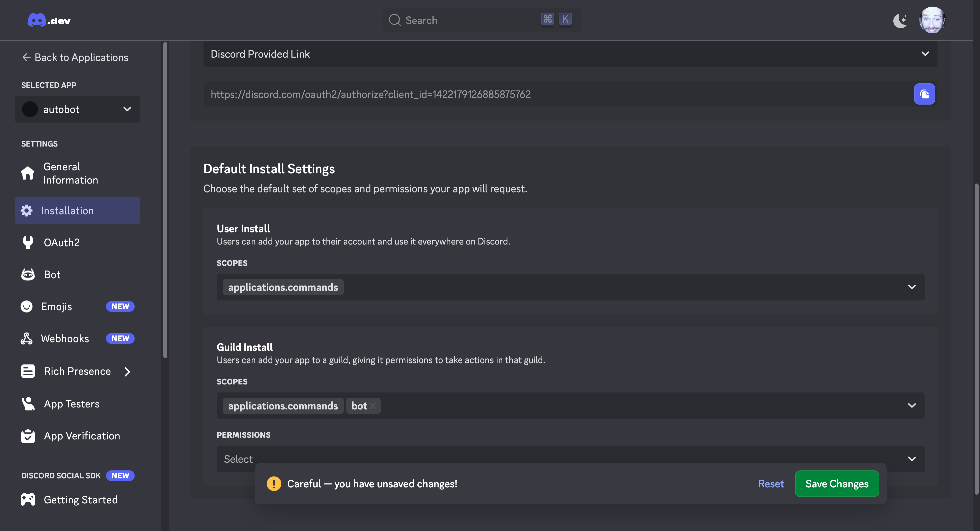Click the Webhooks icon
The height and width of the screenshot is (531, 980).
pos(27,338)
